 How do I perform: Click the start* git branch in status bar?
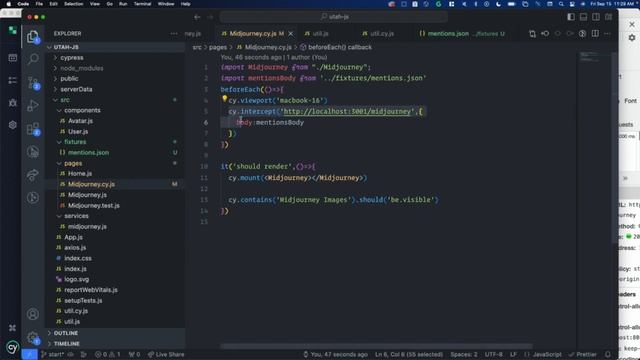click(53, 354)
